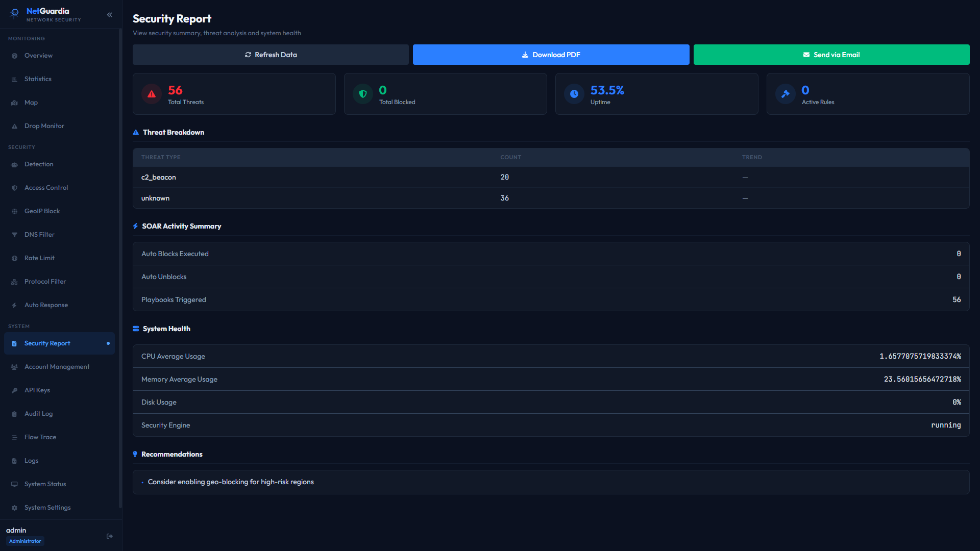
Task: Go to Statistics in the sidebar
Action: click(59, 79)
